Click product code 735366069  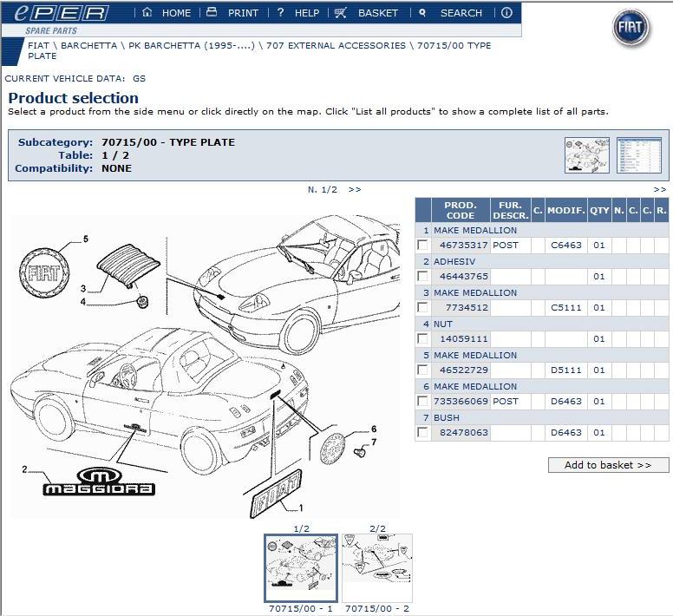click(x=461, y=401)
